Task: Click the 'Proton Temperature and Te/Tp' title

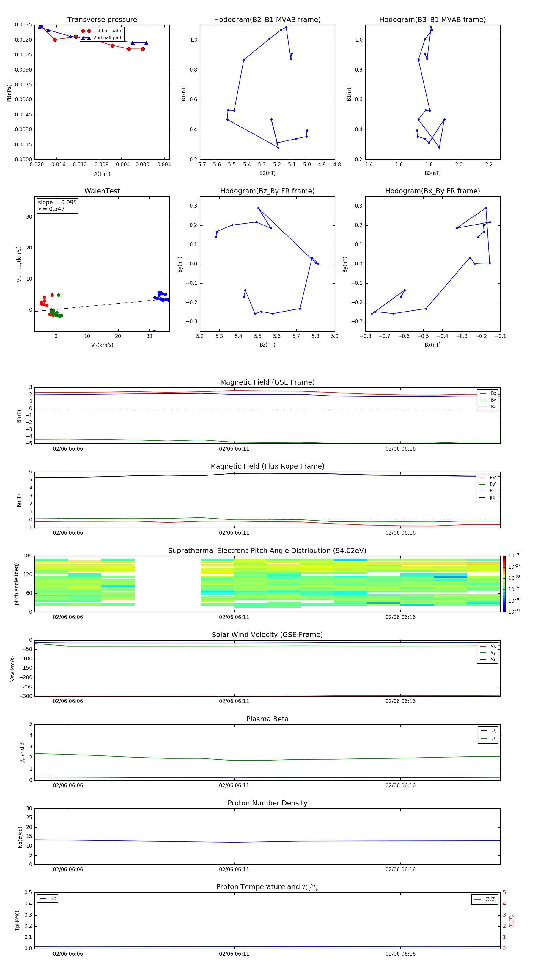Action: click(267, 887)
